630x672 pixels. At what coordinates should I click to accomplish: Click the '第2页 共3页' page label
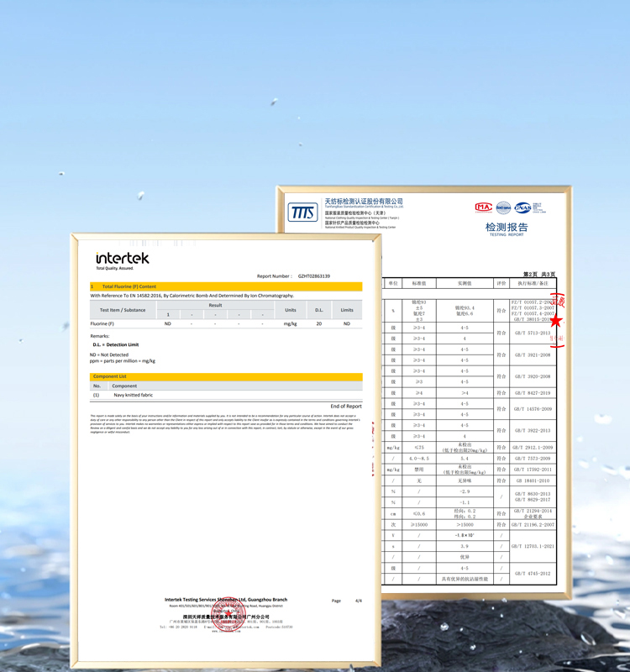tap(539, 275)
